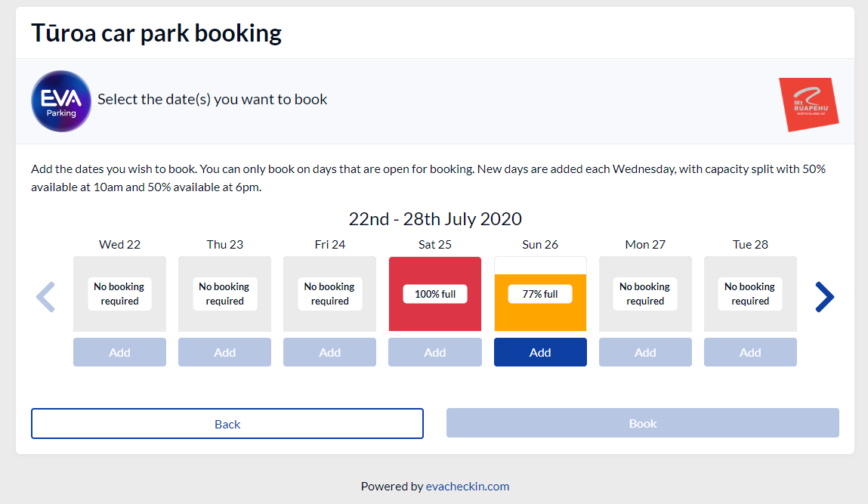This screenshot has height=504, width=868.
Task: Go to previous week with left chevron
Action: tap(45, 298)
